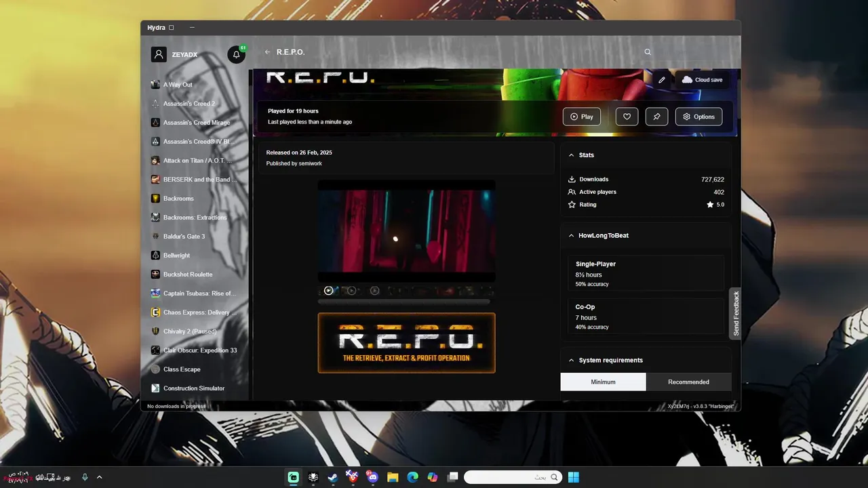Viewport: 868px width, 488px height.
Task: Click Chaos Express yellow icon in sidebar
Action: click(x=155, y=312)
